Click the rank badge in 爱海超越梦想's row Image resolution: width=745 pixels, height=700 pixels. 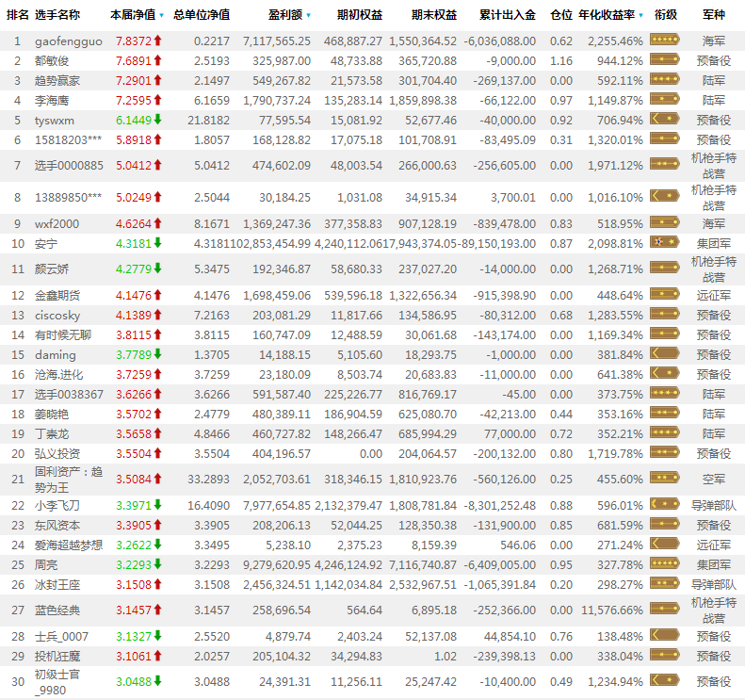tap(665, 544)
